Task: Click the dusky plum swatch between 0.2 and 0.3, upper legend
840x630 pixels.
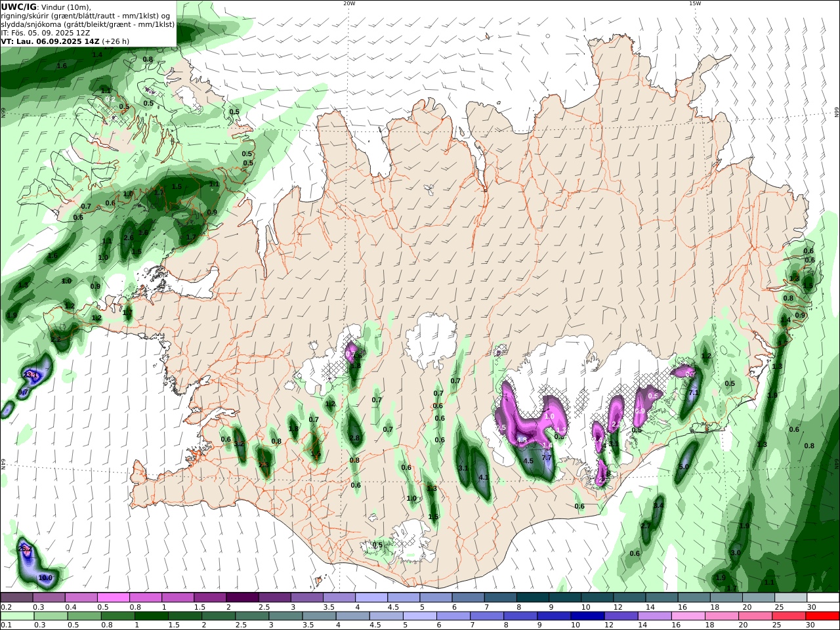Action: pyautogui.click(x=16, y=597)
